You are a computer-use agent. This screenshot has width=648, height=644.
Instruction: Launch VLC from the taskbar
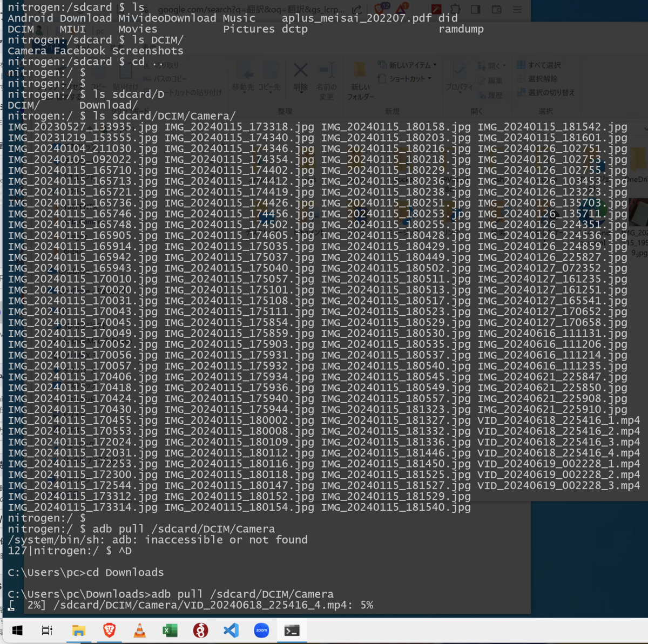[140, 630]
